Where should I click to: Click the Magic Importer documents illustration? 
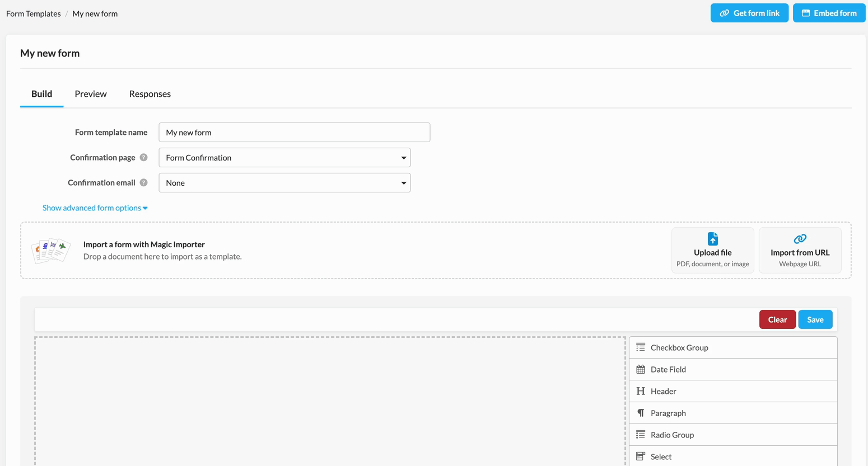51,250
